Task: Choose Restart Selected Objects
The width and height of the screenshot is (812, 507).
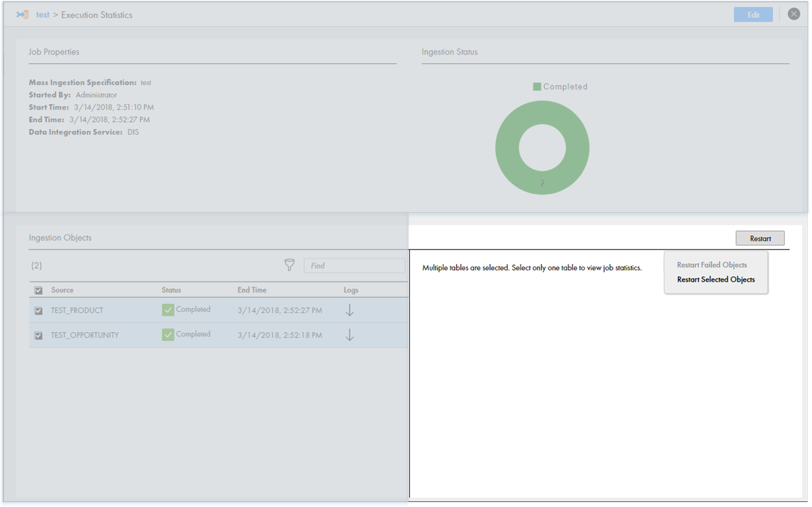Action: [716, 280]
